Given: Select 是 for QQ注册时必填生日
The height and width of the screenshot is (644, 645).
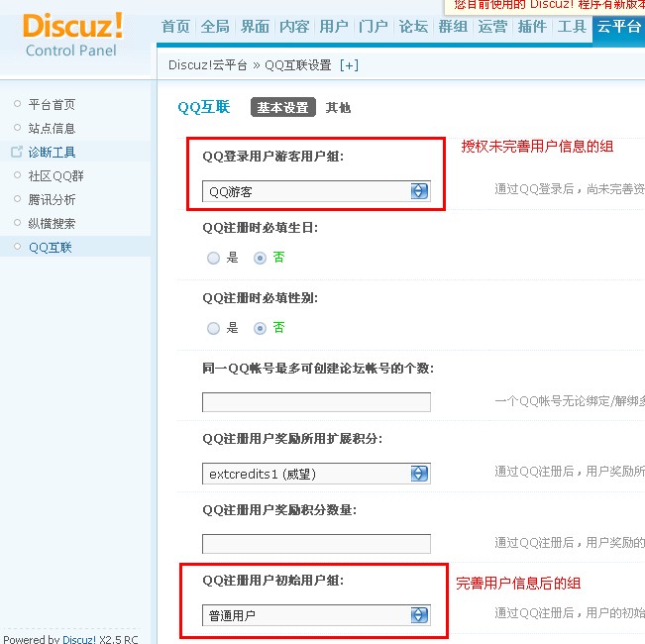Looking at the screenshot, I should 213,258.
